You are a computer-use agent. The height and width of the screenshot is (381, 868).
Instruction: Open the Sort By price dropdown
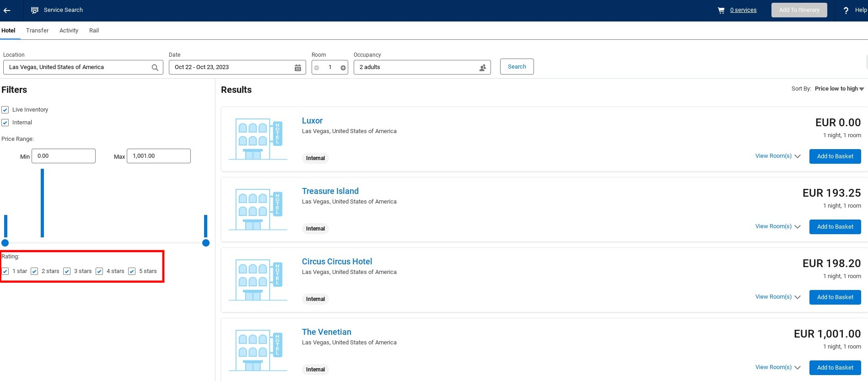point(839,89)
